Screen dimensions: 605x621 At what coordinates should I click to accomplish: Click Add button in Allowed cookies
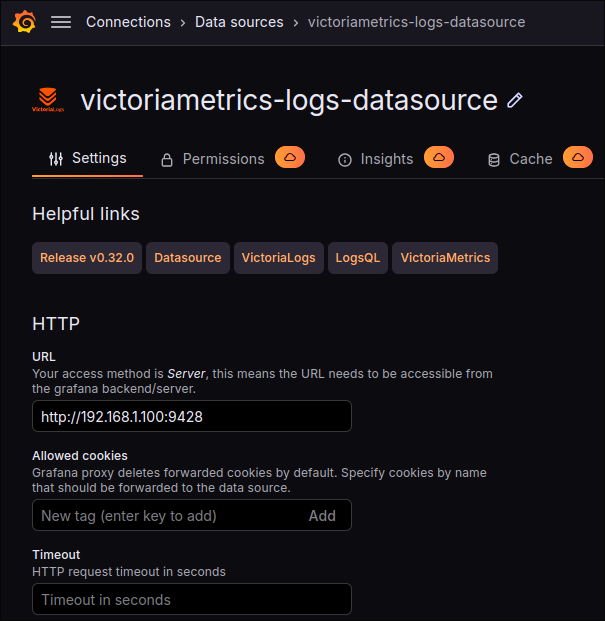(x=322, y=516)
